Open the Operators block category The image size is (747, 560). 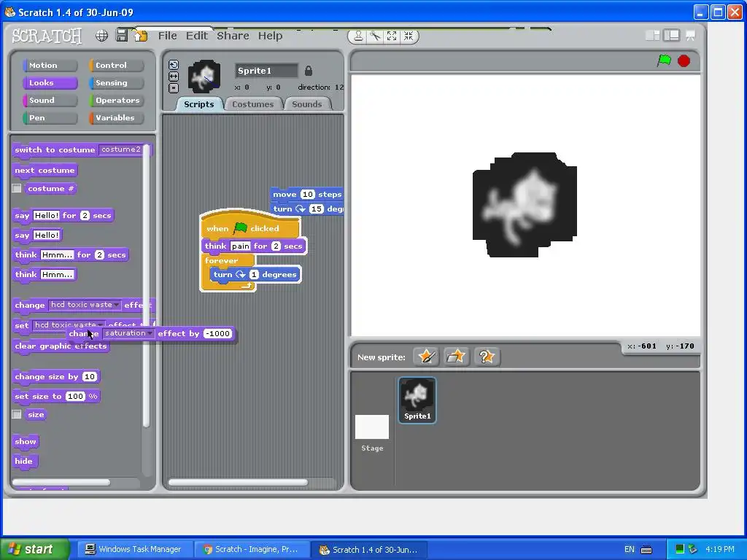coord(116,101)
